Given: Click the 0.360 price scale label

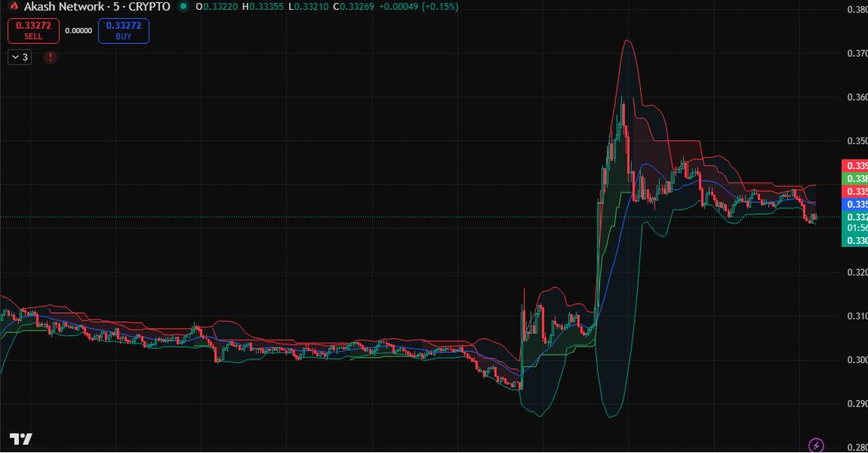Looking at the screenshot, I should coord(857,97).
